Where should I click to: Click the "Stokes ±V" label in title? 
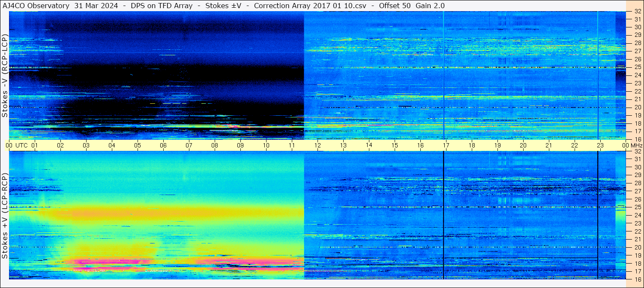point(223,6)
